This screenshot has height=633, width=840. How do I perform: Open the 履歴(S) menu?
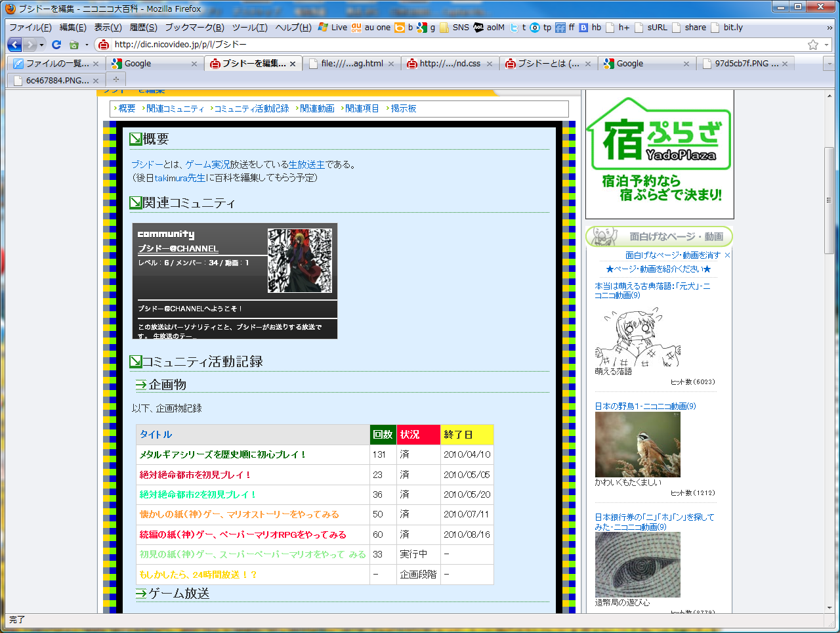143,27
